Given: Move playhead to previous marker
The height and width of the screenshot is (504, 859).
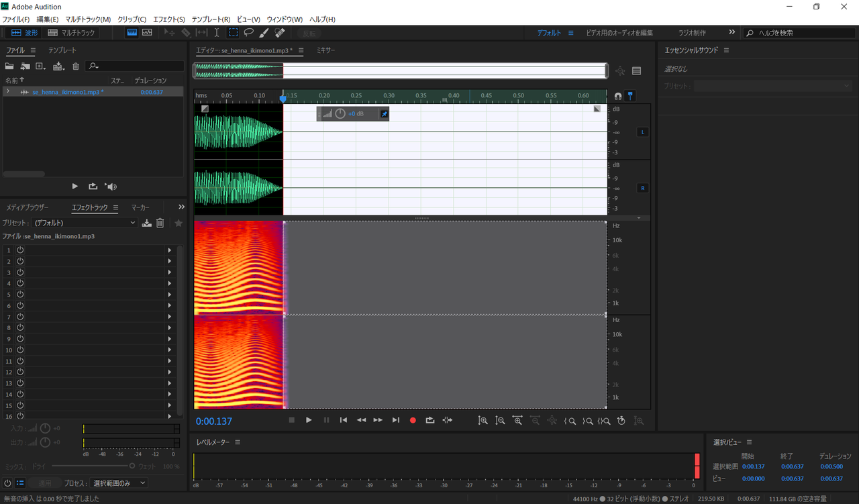Looking at the screenshot, I should click(x=343, y=420).
